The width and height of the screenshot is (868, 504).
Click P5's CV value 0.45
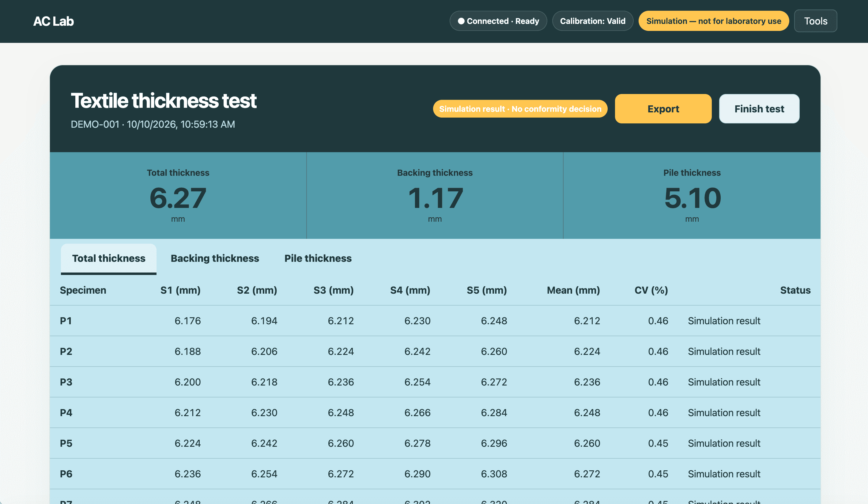(658, 443)
